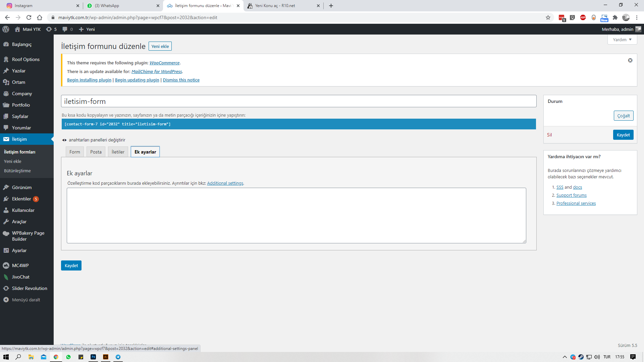Click the iletisim-form title field
Screen dimensions: 644x362
(x=299, y=101)
